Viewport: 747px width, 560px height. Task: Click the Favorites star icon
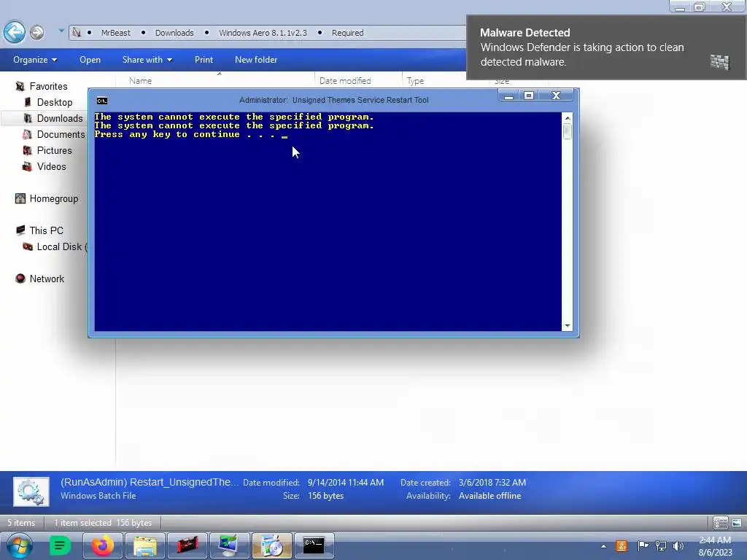20,86
